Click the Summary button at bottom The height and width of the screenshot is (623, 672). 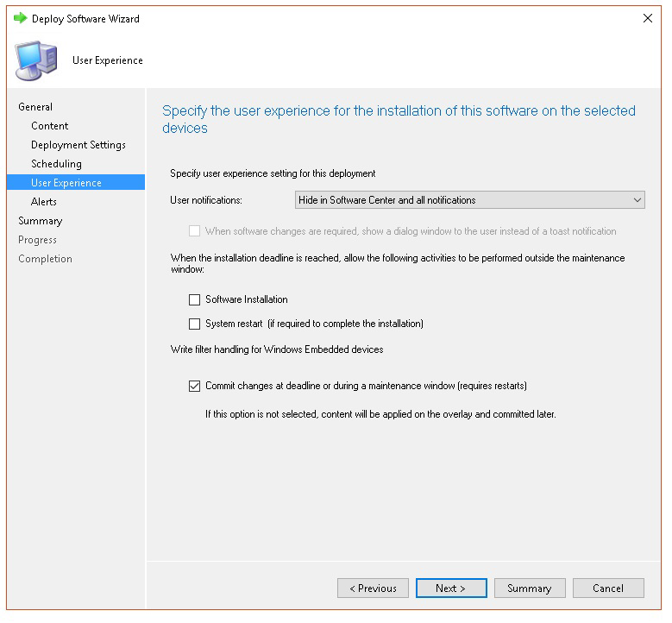pyautogui.click(x=530, y=588)
